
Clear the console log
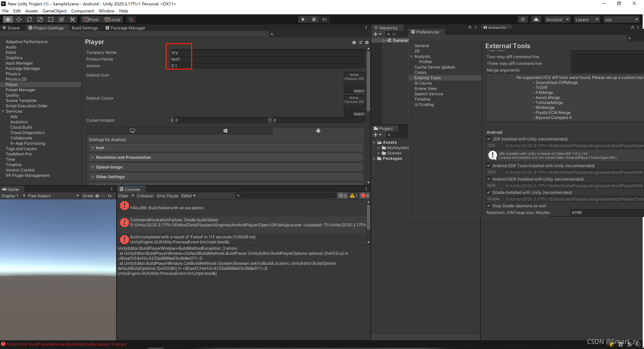coord(123,196)
